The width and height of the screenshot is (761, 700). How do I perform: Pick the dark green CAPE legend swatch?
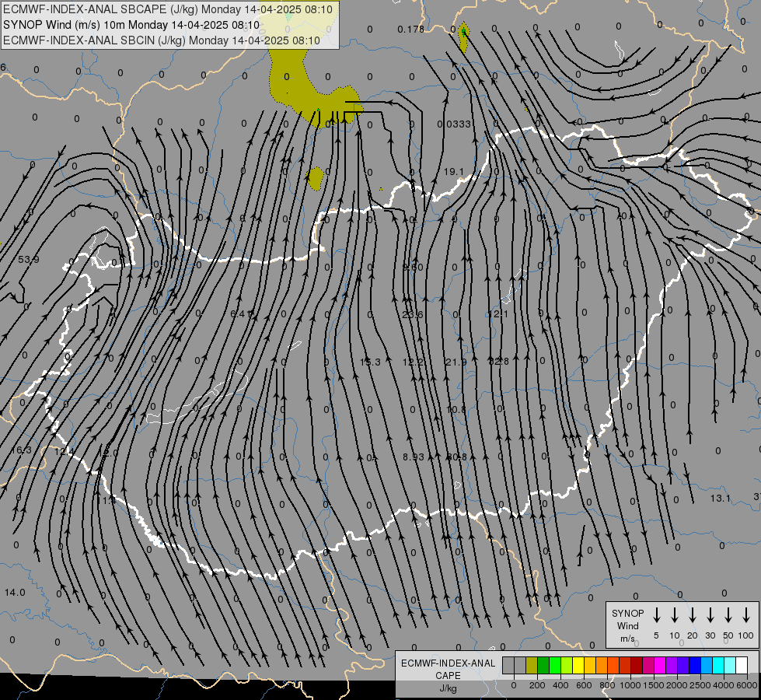pos(543,666)
